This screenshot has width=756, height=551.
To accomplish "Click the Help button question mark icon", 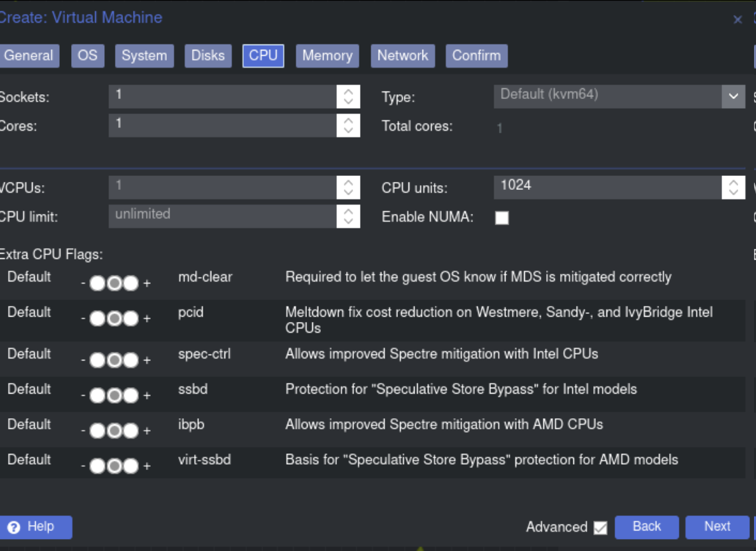I will point(14,527).
